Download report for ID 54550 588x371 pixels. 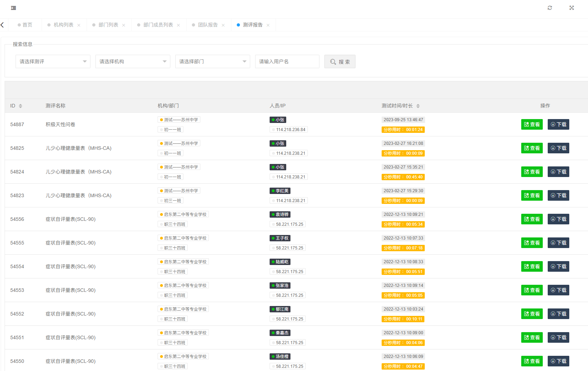(x=558, y=361)
